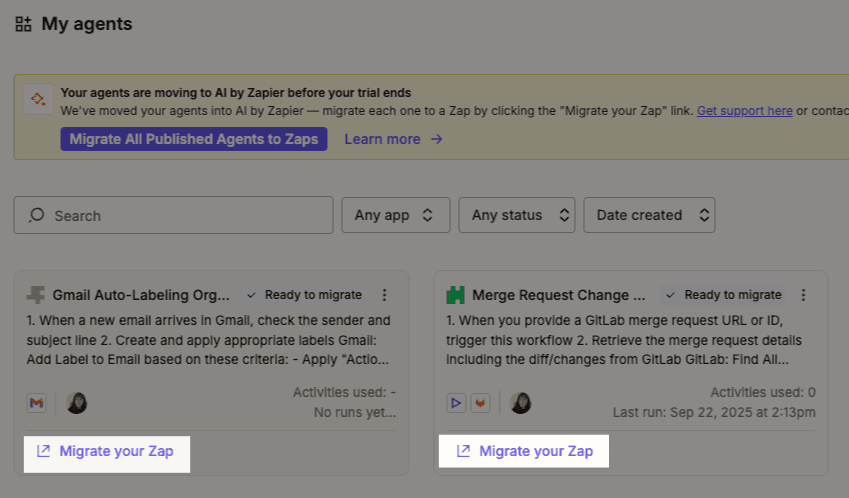Click 'Activities used: 0' on Merge Request card
The image size is (849, 498).
click(x=763, y=392)
